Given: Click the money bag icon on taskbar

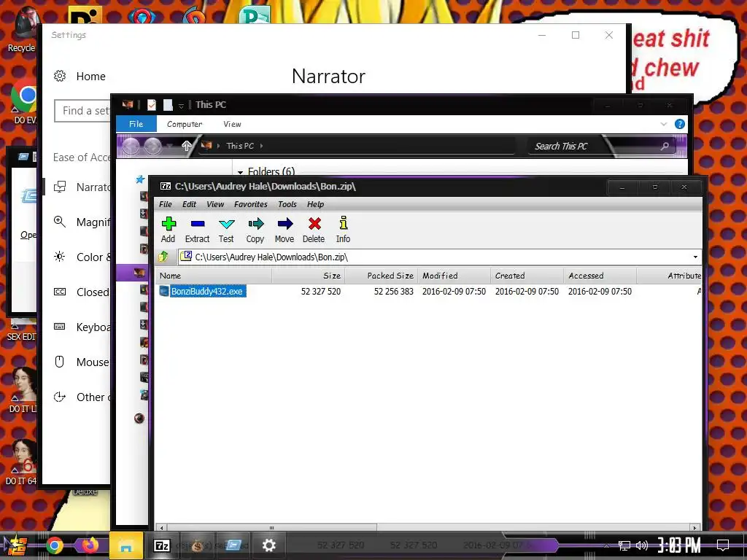Looking at the screenshot, I should tap(197, 545).
